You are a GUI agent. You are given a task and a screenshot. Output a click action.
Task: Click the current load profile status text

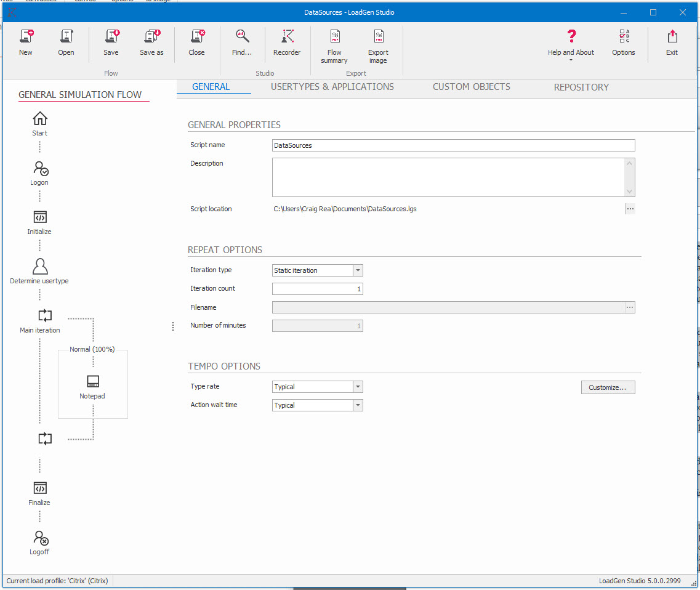57,581
